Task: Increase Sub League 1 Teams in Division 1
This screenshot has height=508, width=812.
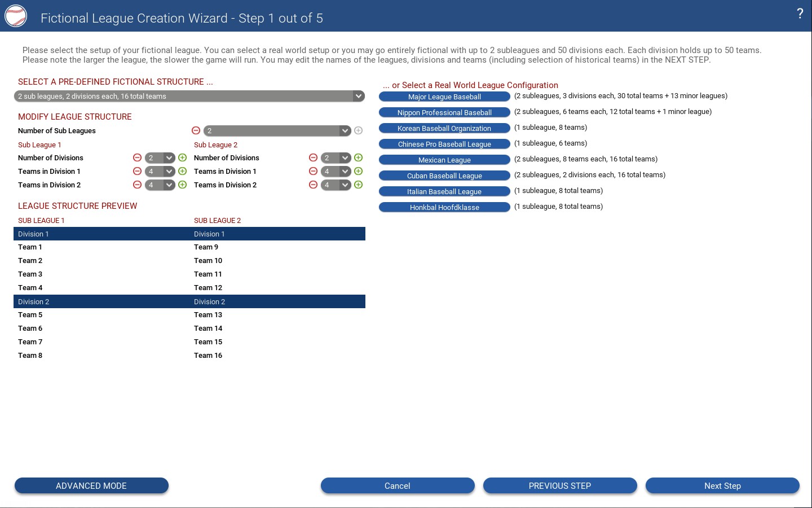Action: click(x=182, y=171)
